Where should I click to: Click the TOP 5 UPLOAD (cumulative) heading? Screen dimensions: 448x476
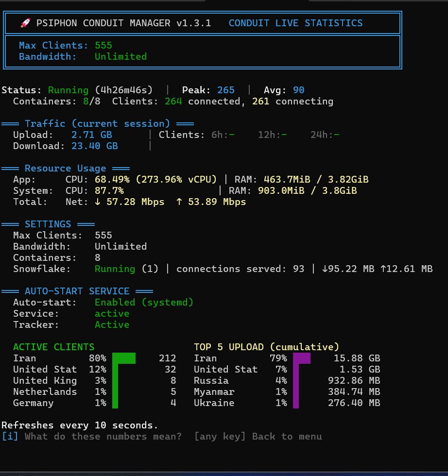coord(266,347)
